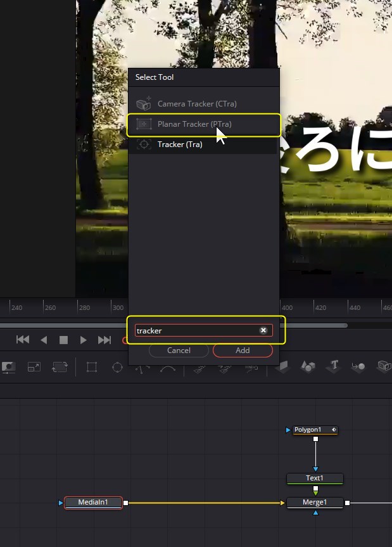The image size is (392, 547).
Task: Add a Text 3D node
Action: click(x=334, y=366)
